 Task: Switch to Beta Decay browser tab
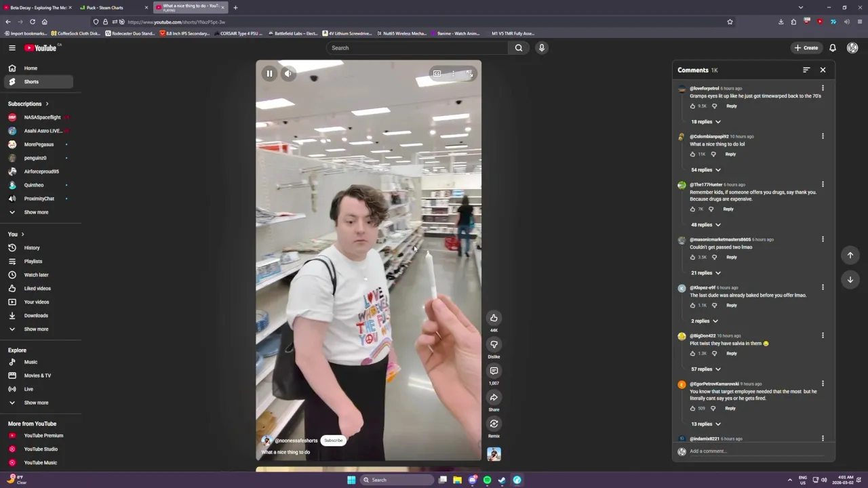(x=37, y=7)
